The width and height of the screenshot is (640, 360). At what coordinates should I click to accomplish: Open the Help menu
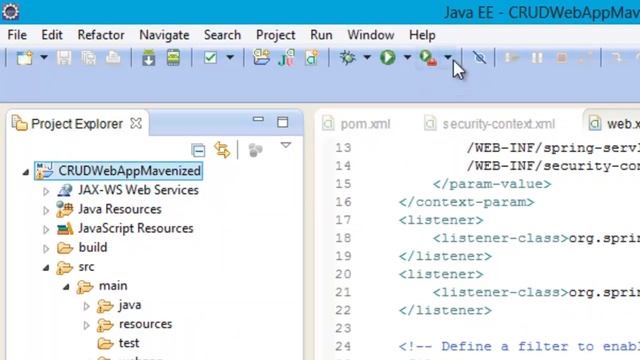pos(422,35)
